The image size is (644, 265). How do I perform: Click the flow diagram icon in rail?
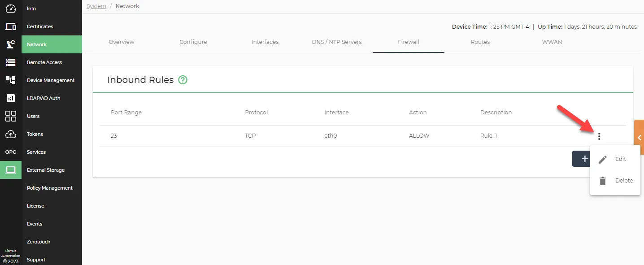pos(11,80)
